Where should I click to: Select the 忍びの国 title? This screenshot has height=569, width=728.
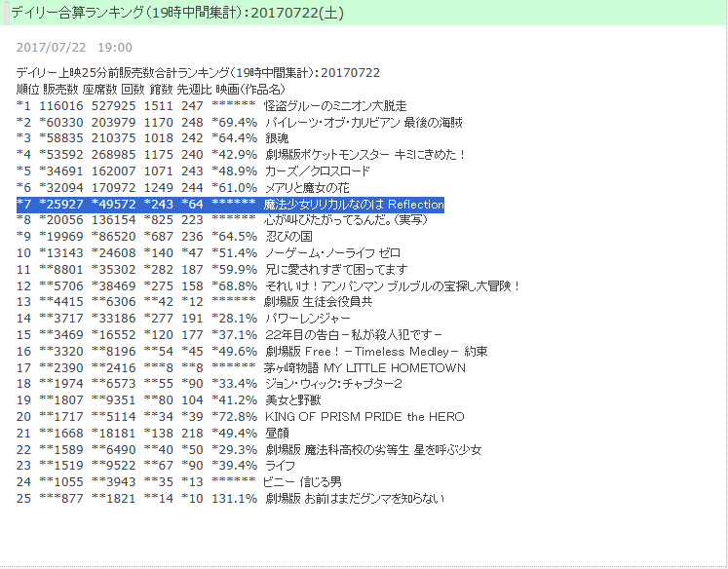[288, 236]
